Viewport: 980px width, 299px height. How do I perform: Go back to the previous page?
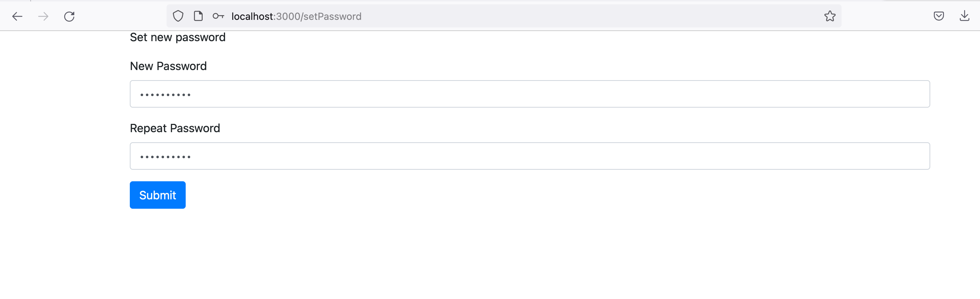pos(18,16)
